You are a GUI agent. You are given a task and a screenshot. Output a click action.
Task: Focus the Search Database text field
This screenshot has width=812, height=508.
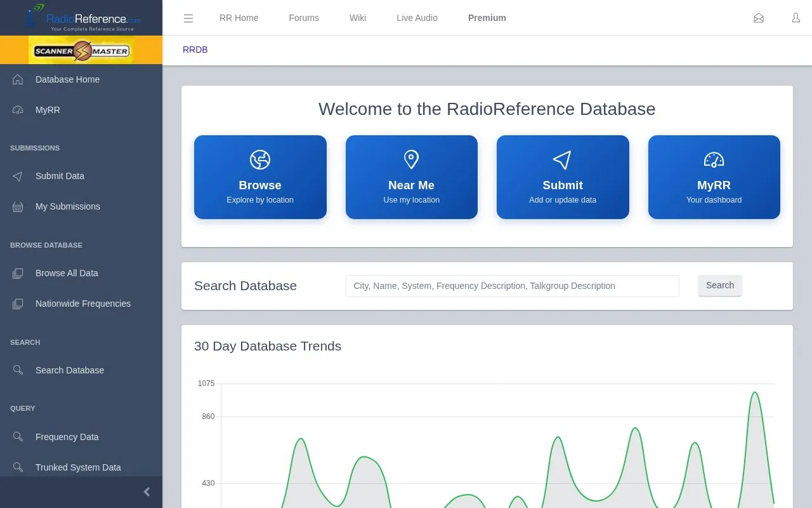point(513,286)
